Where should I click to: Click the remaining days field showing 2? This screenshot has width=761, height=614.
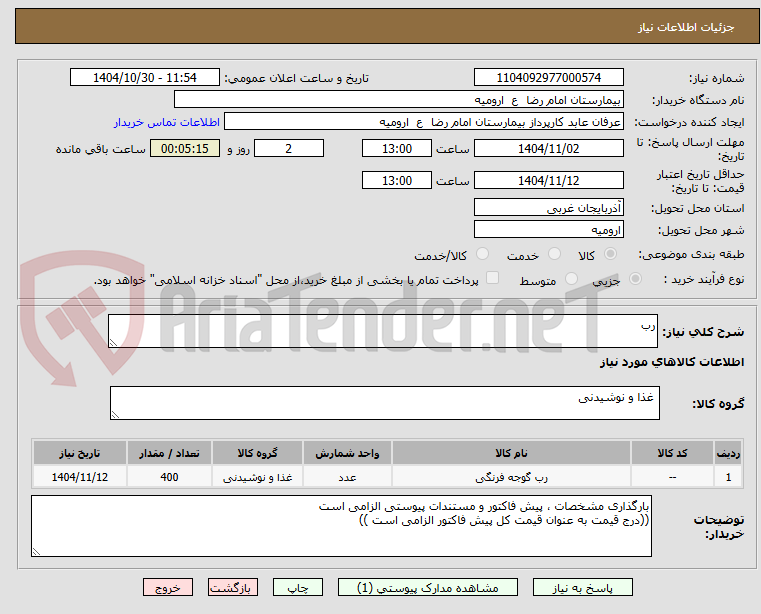(289, 149)
